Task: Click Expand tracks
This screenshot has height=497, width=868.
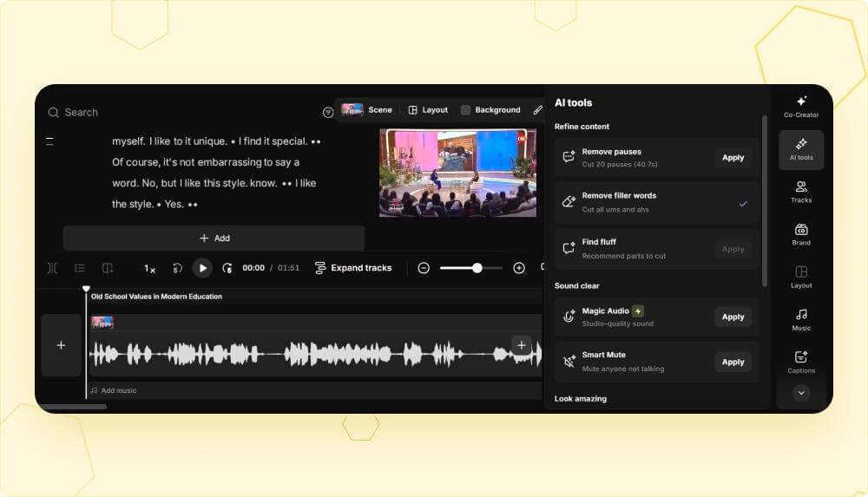Action: (353, 268)
